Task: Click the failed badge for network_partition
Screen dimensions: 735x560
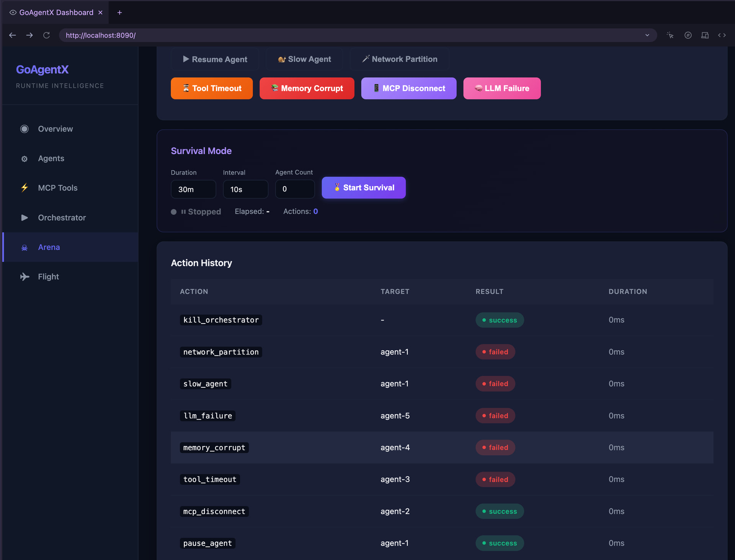Action: coord(495,352)
